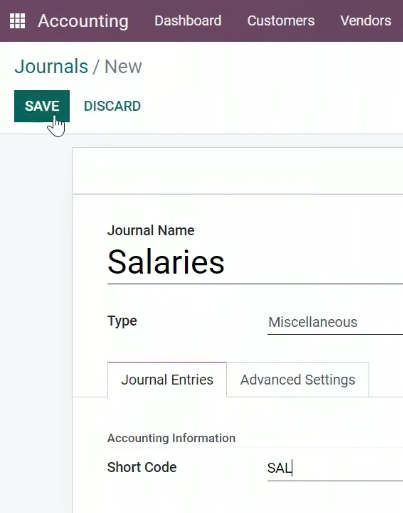This screenshot has height=513, width=403.
Task: Open the Customers menu
Action: click(x=281, y=21)
